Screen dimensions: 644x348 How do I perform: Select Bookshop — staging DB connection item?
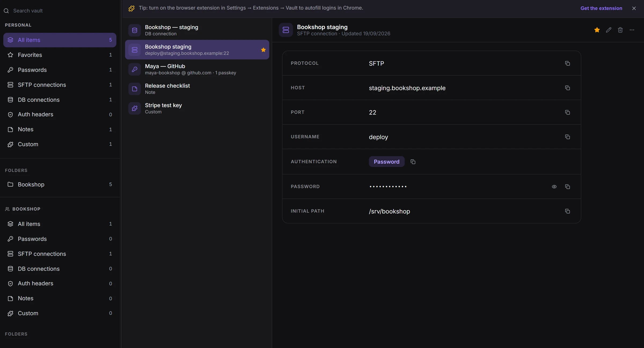(x=197, y=30)
